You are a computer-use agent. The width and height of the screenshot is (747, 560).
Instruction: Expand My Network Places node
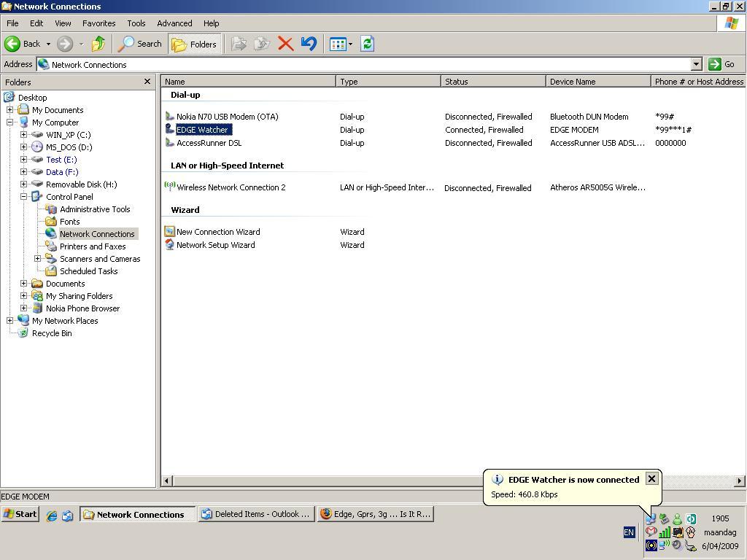click(9, 320)
